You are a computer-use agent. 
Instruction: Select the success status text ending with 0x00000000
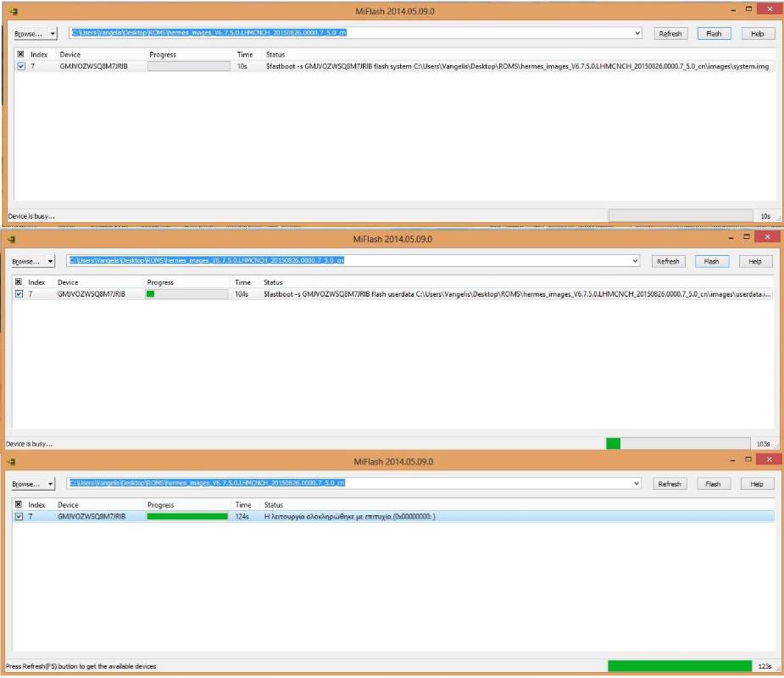tap(349, 516)
